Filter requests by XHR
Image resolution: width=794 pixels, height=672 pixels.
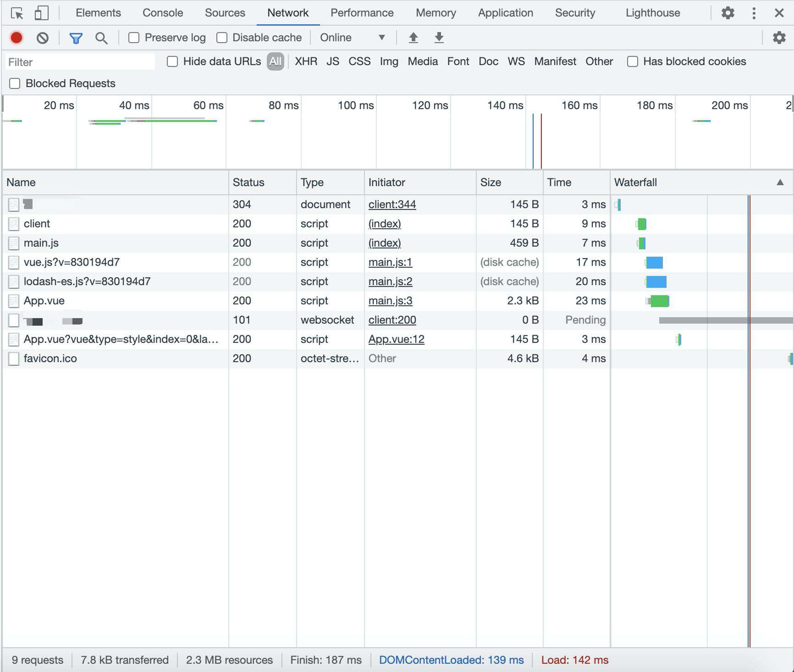tap(306, 61)
